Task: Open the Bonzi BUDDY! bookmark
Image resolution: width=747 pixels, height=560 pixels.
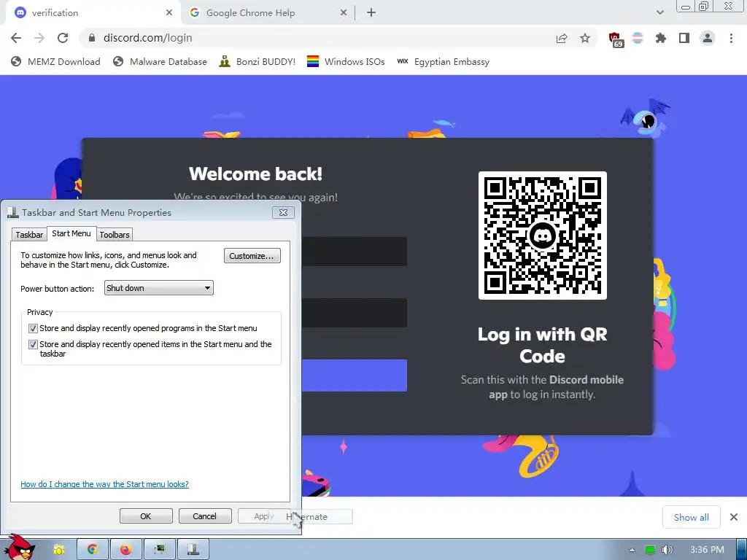Action: pyautogui.click(x=258, y=61)
